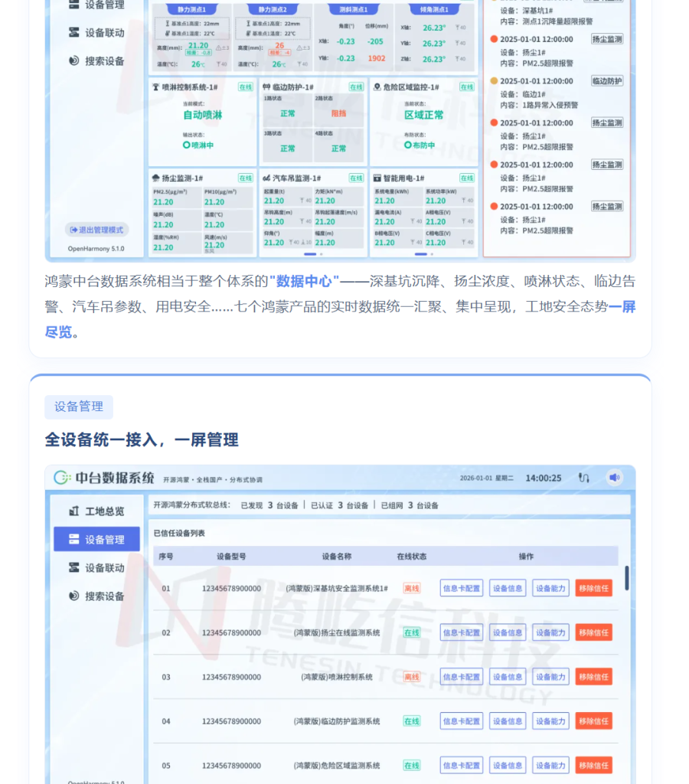This screenshot has height=784, width=689.
Task: Click 在线 badge on 智能用电-1# card
Action: (467, 178)
